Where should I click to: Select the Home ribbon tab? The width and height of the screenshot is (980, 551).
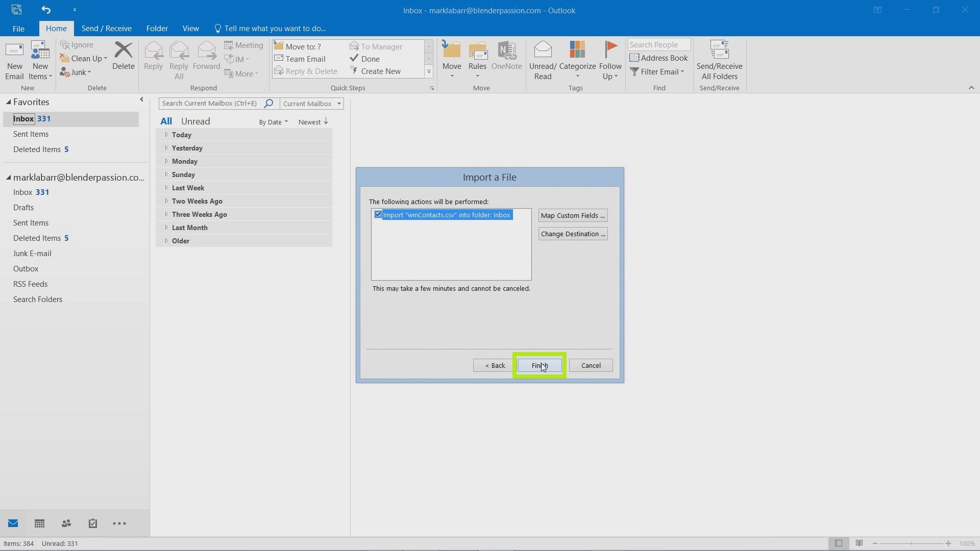click(56, 28)
